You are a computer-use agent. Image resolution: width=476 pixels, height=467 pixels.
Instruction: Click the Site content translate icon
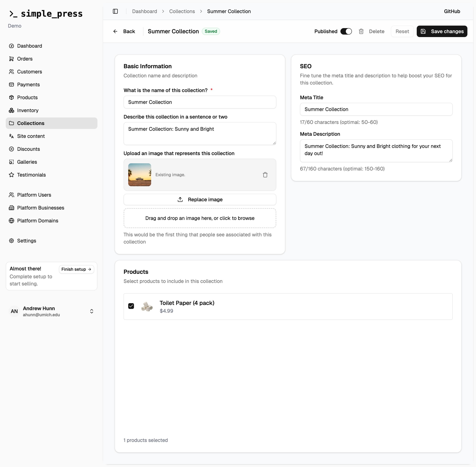[x=11, y=136]
